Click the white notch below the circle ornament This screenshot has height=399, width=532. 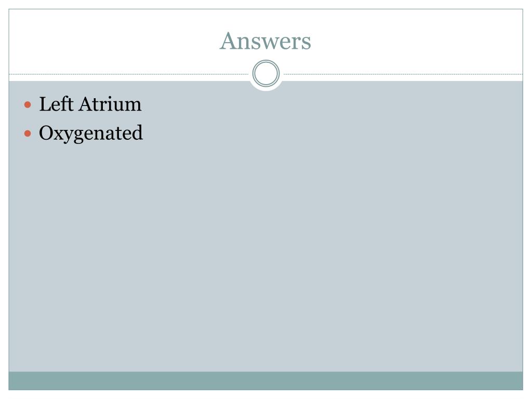[x=266, y=88]
